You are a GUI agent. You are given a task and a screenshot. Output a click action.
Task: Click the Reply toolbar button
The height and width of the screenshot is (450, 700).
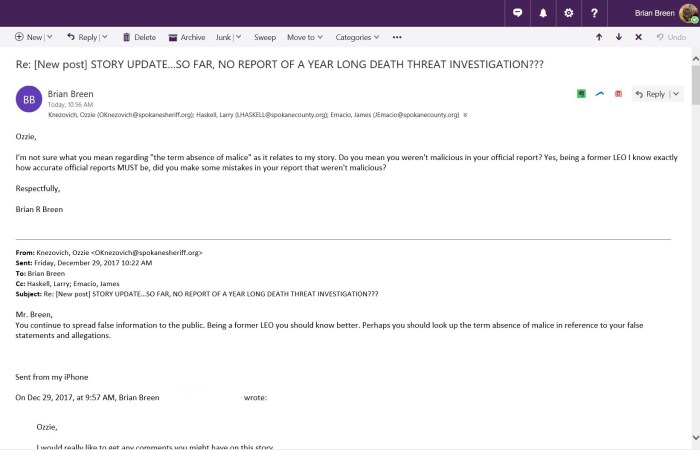tap(82, 37)
